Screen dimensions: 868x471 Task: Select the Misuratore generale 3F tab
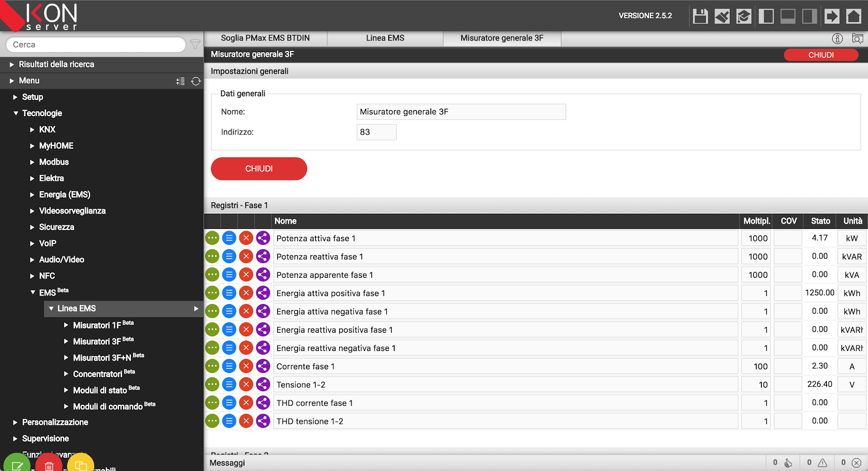click(502, 38)
